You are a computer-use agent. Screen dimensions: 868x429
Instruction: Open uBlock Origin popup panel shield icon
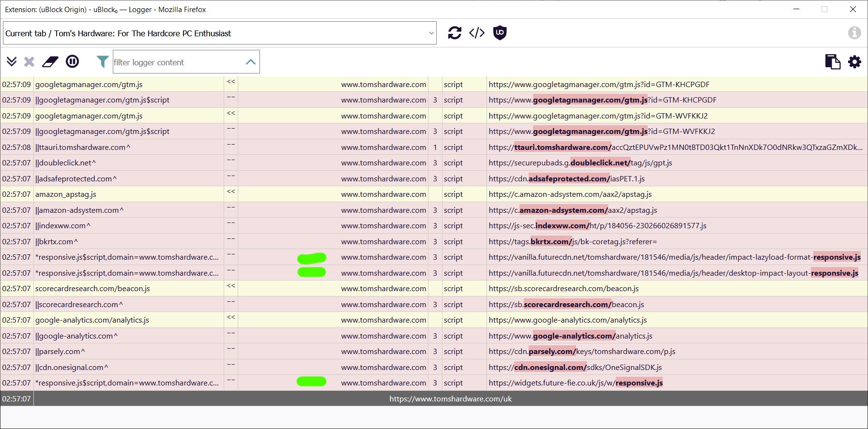click(500, 33)
